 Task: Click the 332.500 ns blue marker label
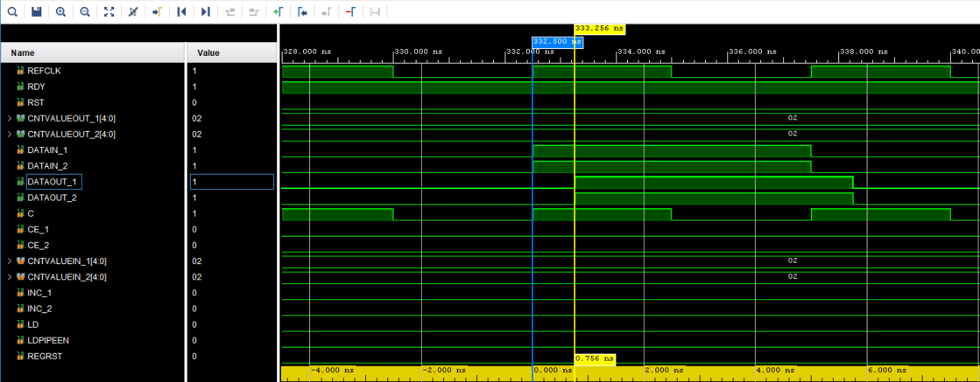[557, 41]
